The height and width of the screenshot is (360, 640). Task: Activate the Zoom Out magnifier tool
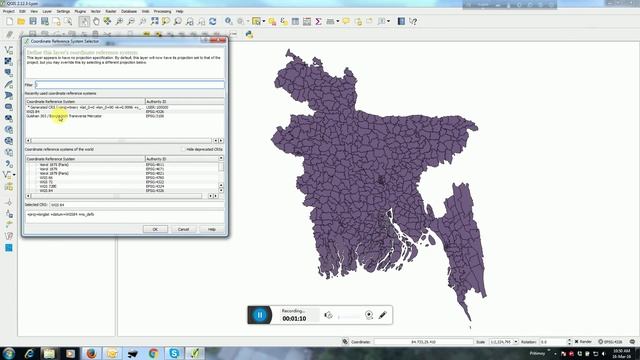click(x=131, y=21)
